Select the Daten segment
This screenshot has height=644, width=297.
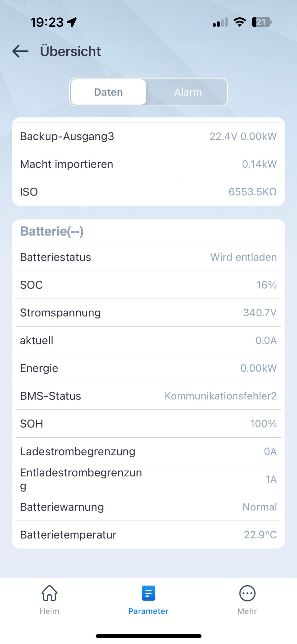pyautogui.click(x=109, y=92)
